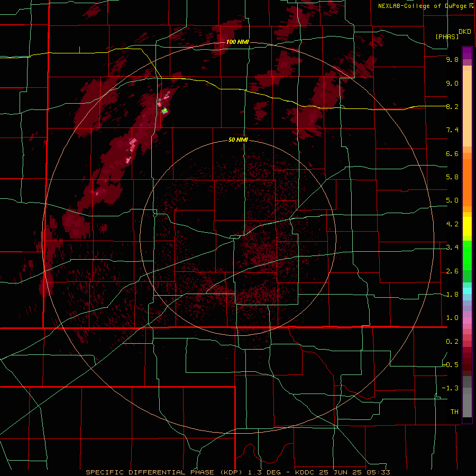Select the 7.4 value on the scale
This screenshot has height=476, width=476.
click(x=452, y=130)
